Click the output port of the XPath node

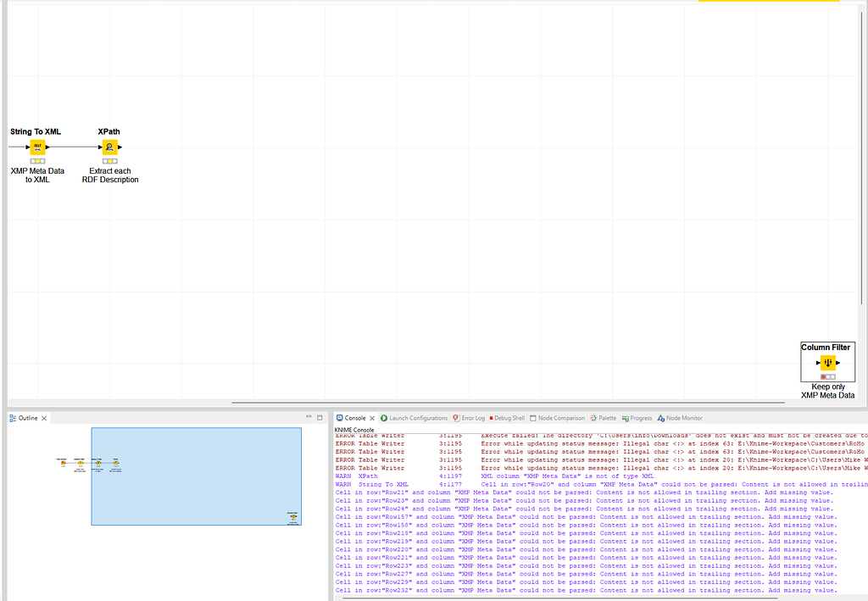119,147
